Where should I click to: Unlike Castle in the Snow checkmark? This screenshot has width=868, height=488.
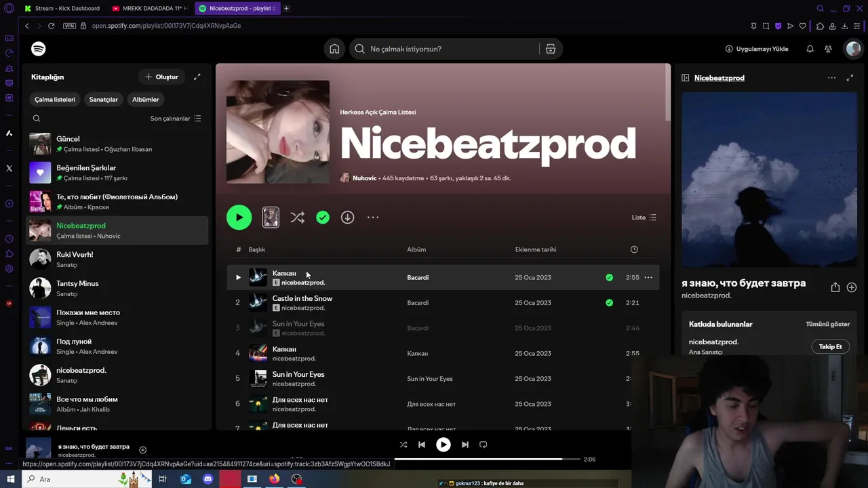point(609,303)
